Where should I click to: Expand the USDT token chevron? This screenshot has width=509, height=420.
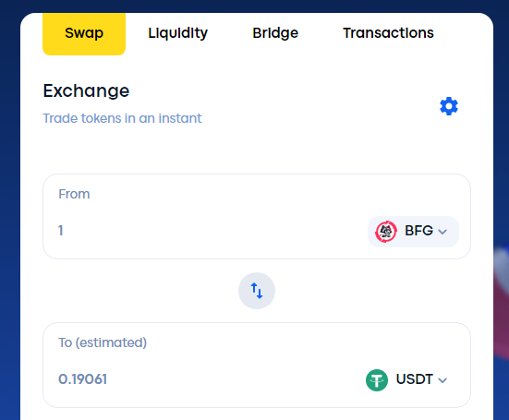coord(442,380)
